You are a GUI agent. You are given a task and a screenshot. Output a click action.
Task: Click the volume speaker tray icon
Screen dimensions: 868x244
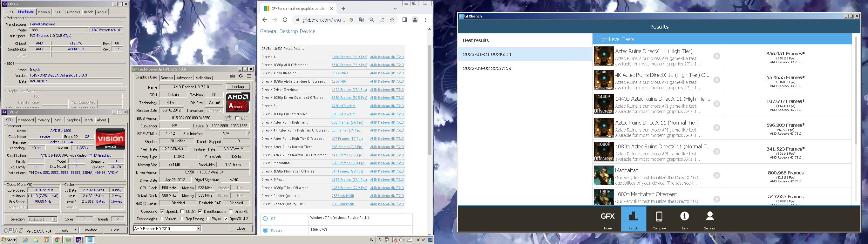[402, 240]
